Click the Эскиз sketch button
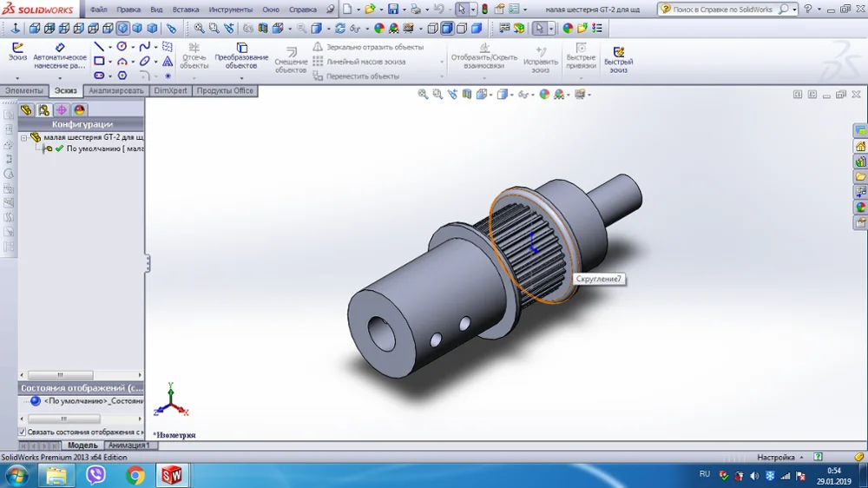The width and height of the screenshot is (868, 488). click(x=17, y=52)
